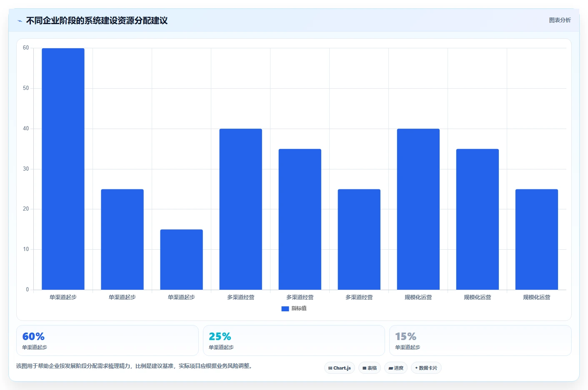This screenshot has width=588, height=390.
Task: Click the title 不同企业阶段的系统建设资源分配建议
Action: click(x=97, y=20)
